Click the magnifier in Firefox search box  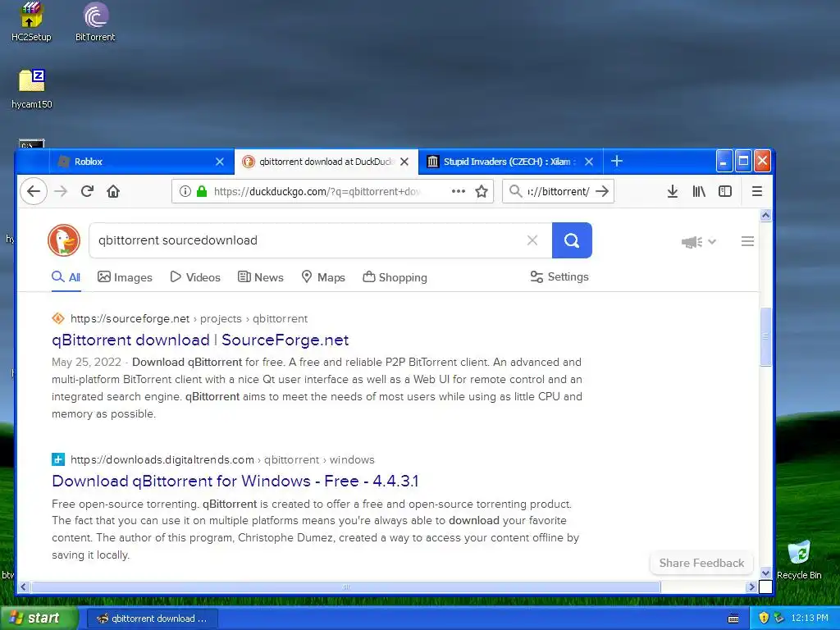(x=515, y=191)
